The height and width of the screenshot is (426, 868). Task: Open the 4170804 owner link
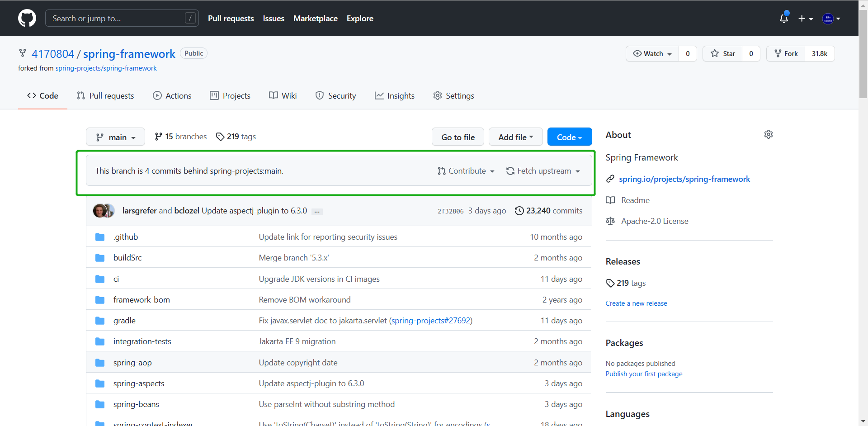pos(53,54)
